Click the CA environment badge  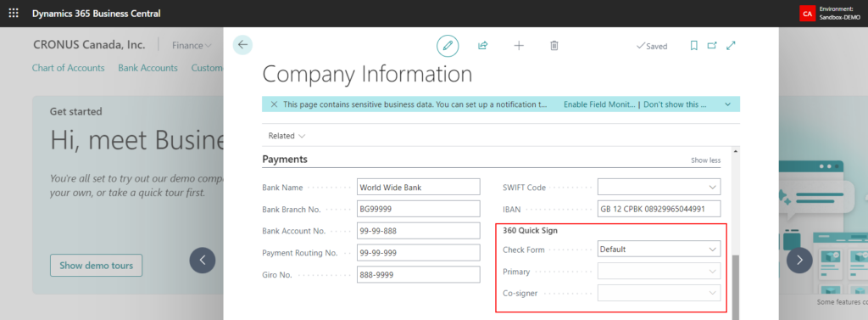(807, 14)
